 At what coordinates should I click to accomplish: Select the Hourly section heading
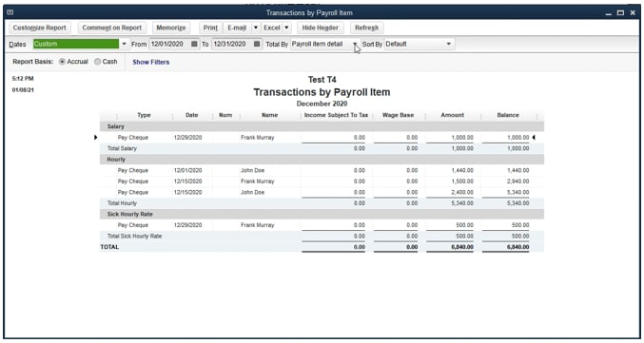(116, 160)
